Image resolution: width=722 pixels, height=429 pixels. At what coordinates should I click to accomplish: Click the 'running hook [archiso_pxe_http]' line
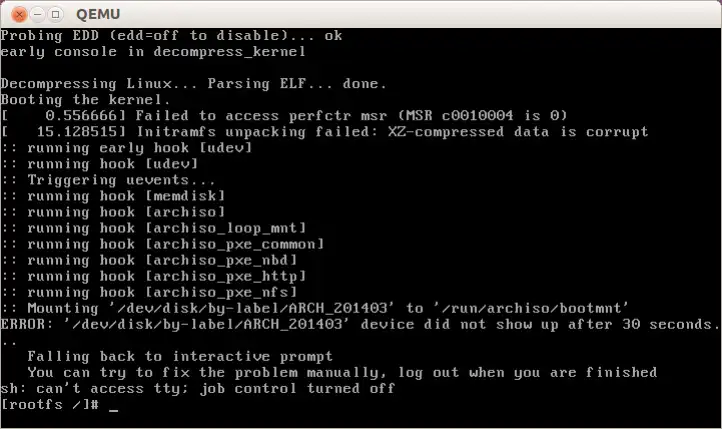pyautogui.click(x=153, y=276)
